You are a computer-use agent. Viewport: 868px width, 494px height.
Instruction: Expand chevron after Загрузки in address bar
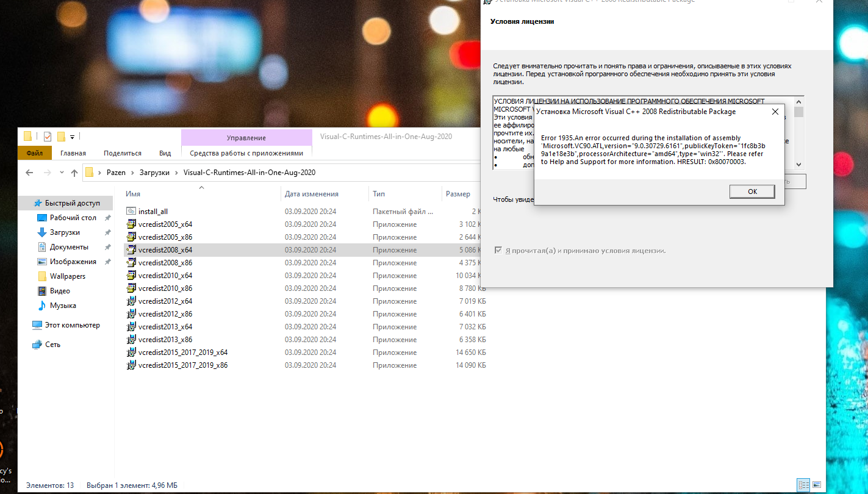click(x=178, y=173)
